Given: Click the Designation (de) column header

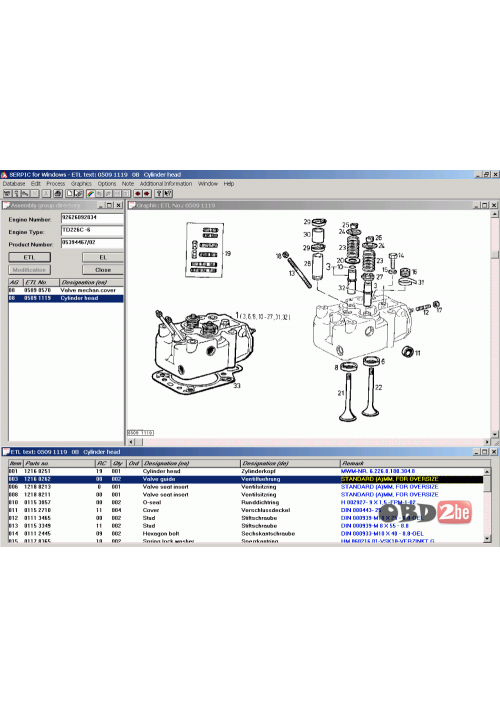Looking at the screenshot, I should tap(290, 463).
